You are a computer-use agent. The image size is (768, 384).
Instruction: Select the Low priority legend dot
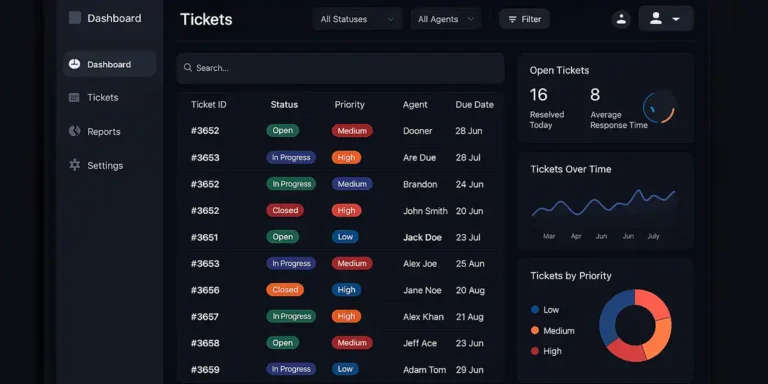click(535, 310)
